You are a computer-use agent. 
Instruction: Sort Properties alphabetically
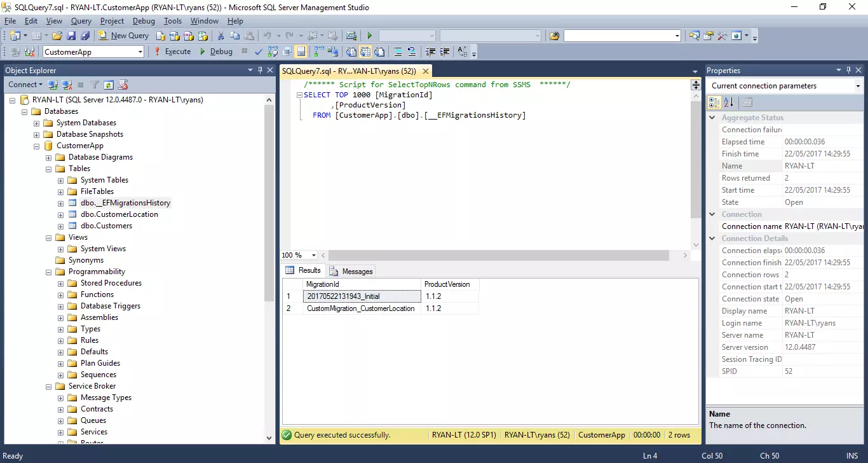(x=729, y=102)
